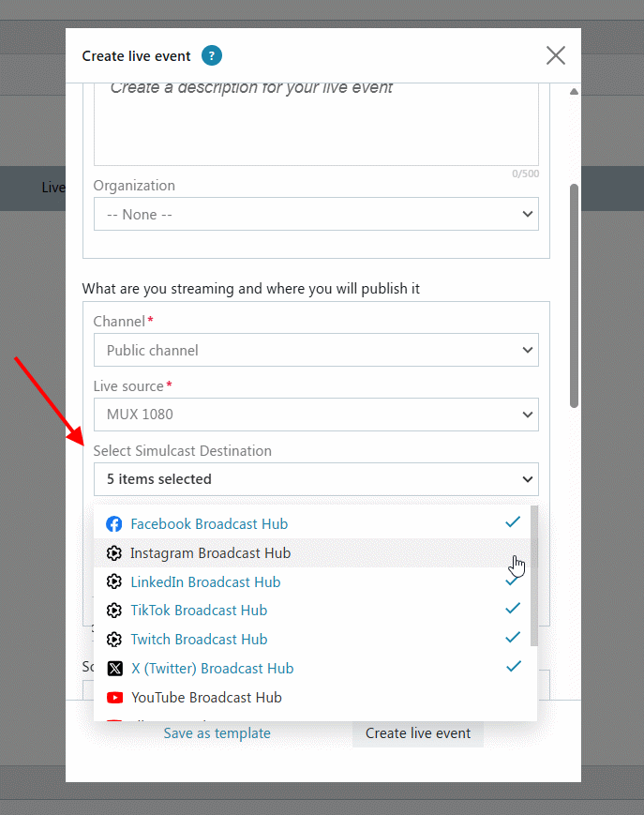Image resolution: width=644 pixels, height=815 pixels.
Task: Uncheck the TikTok Broadcast Hub checkmark
Action: point(513,608)
